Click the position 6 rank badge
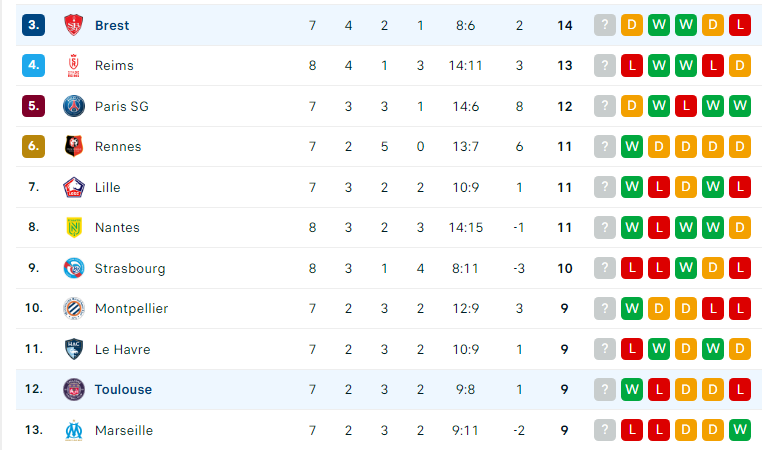Viewport: 762px width, 450px height. 34,146
